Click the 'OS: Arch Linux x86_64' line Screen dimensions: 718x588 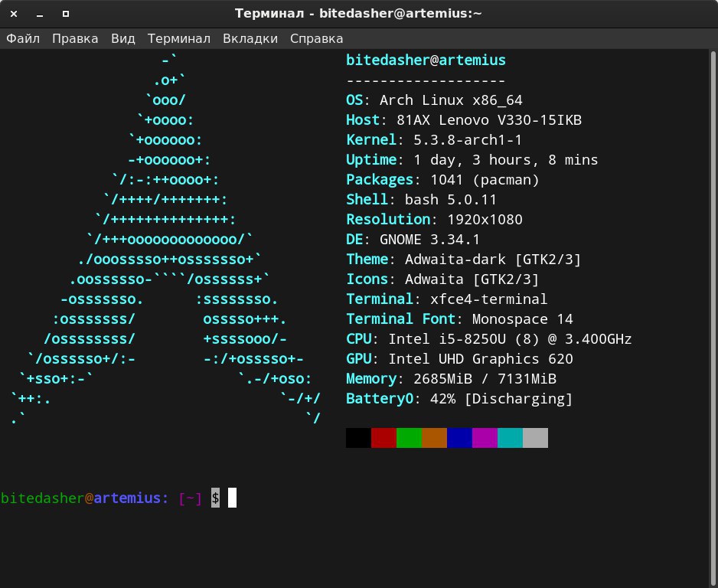click(434, 100)
